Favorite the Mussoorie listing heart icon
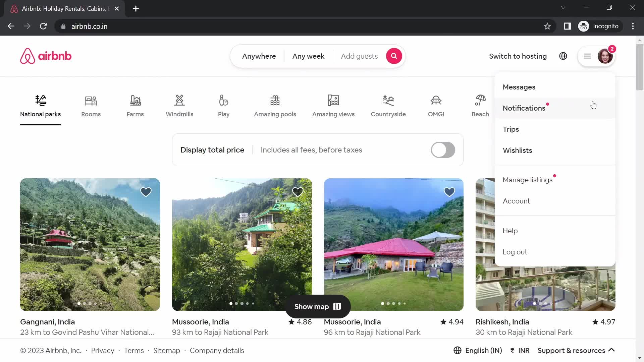644x362 pixels. [x=298, y=191]
